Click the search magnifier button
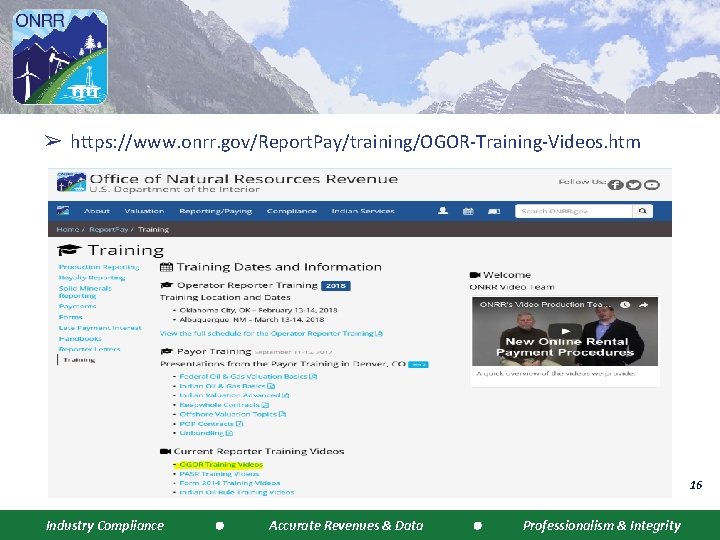720x540 pixels. coord(642,211)
